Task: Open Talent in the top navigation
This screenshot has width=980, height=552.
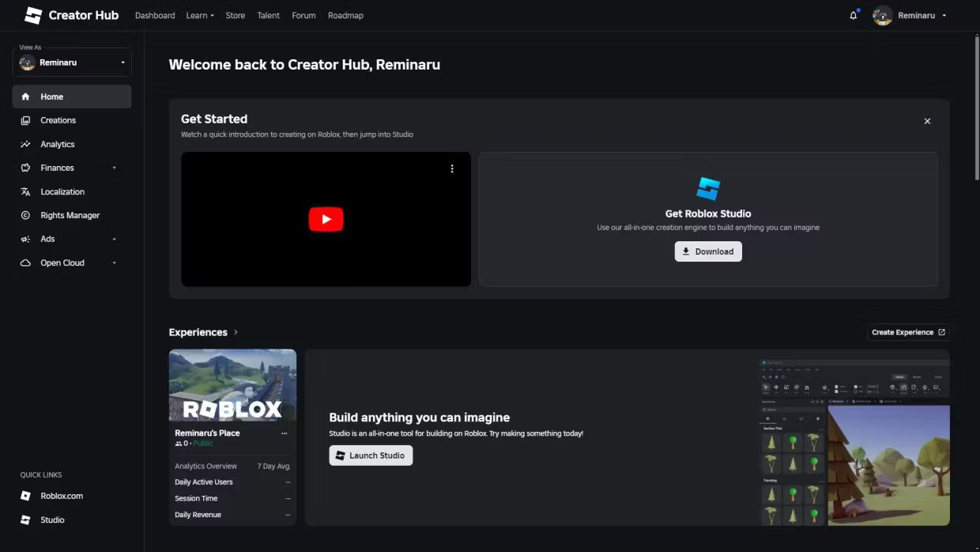Action: (x=269, y=15)
